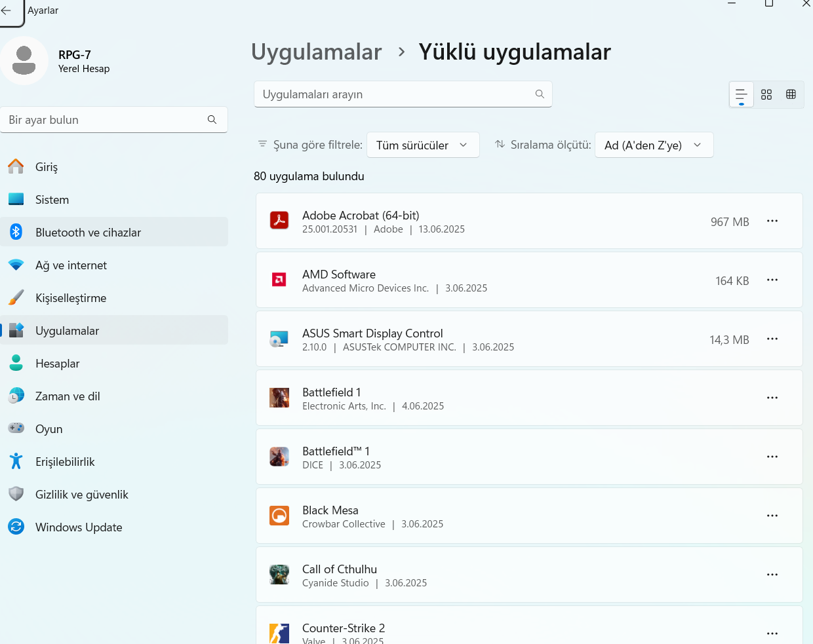The height and width of the screenshot is (644, 813).
Task: Open more options for Call of Cthulhu
Action: pos(772,575)
